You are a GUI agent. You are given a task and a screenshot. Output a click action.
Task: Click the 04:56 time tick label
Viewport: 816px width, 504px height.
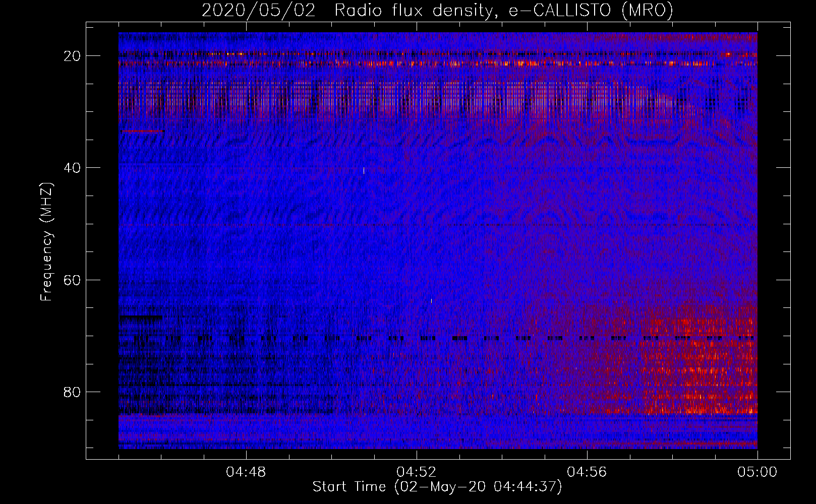587,472
